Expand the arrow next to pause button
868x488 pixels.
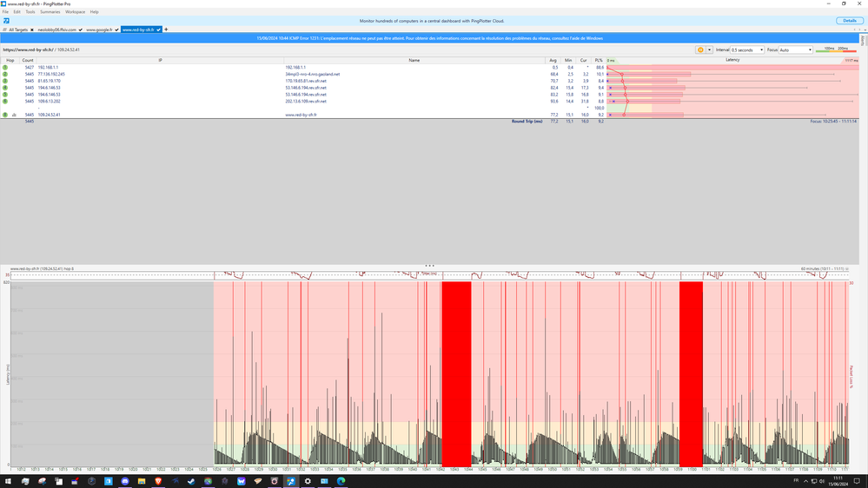point(710,49)
